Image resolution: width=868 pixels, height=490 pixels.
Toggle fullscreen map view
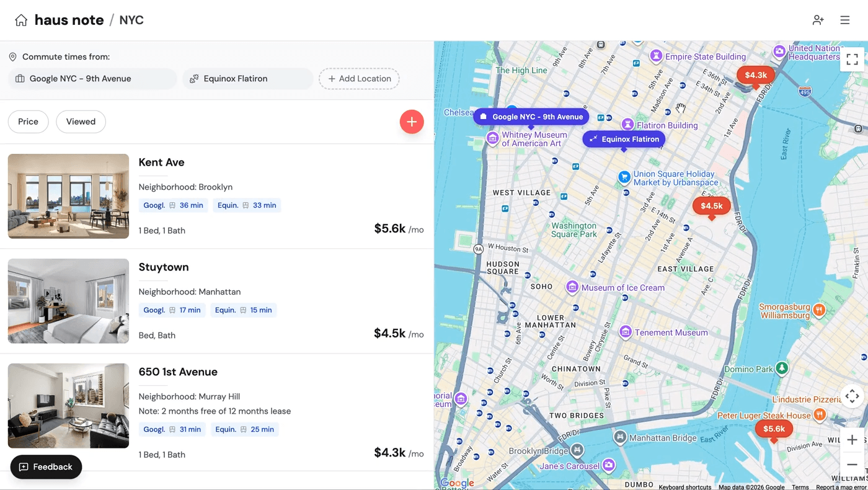[852, 60]
